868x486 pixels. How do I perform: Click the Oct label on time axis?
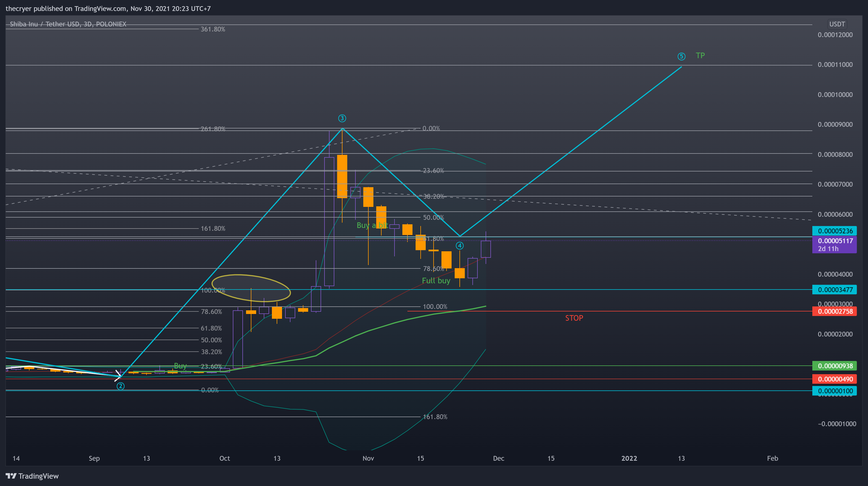pos(224,458)
